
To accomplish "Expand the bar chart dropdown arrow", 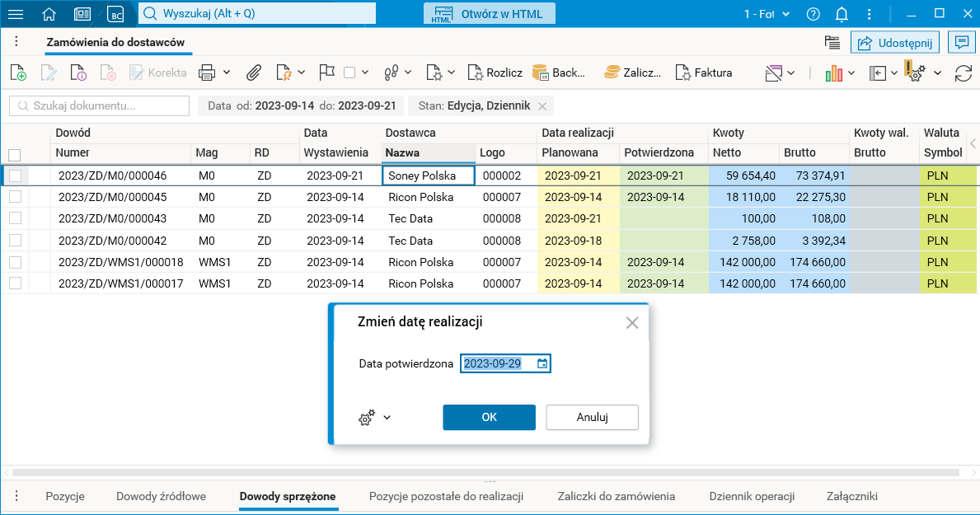I will [x=851, y=73].
